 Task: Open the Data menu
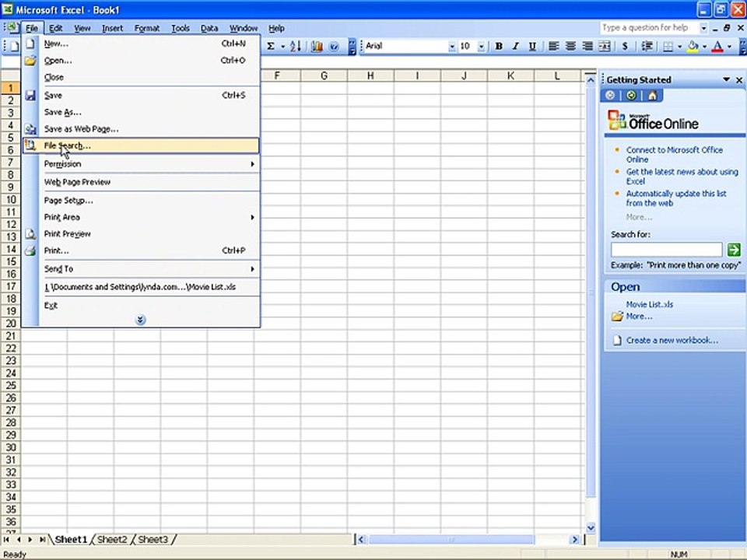[x=209, y=29]
